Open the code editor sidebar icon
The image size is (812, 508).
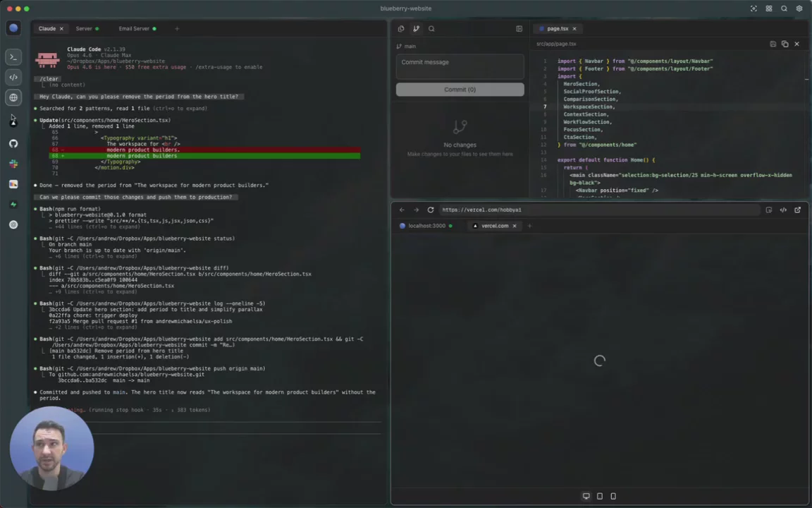[13, 77]
